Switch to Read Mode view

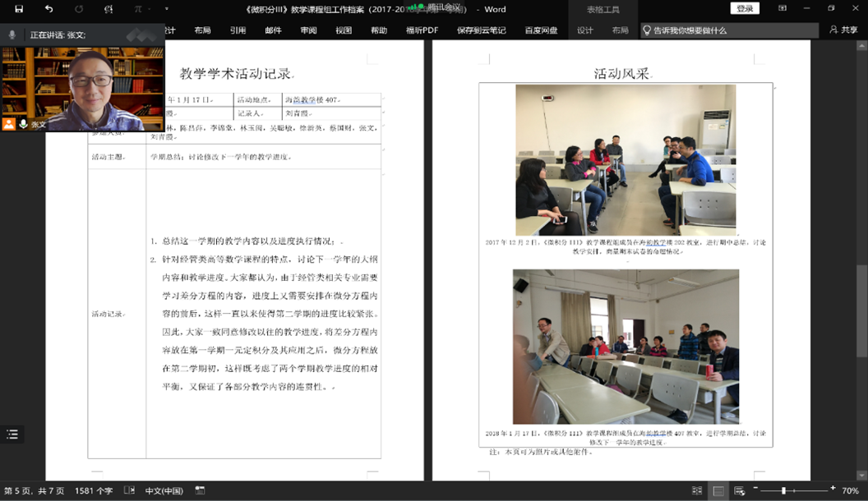coord(697,491)
